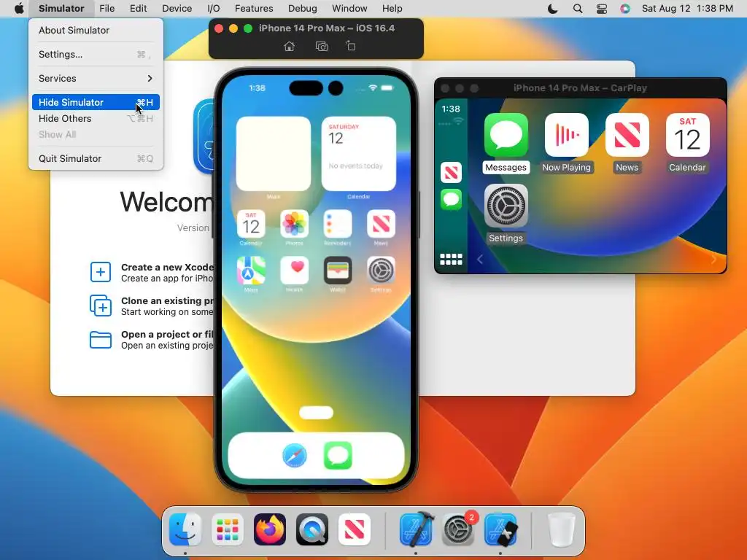This screenshot has height=560, width=747.
Task: Open Reminders app on the iPhone
Action: (338, 224)
